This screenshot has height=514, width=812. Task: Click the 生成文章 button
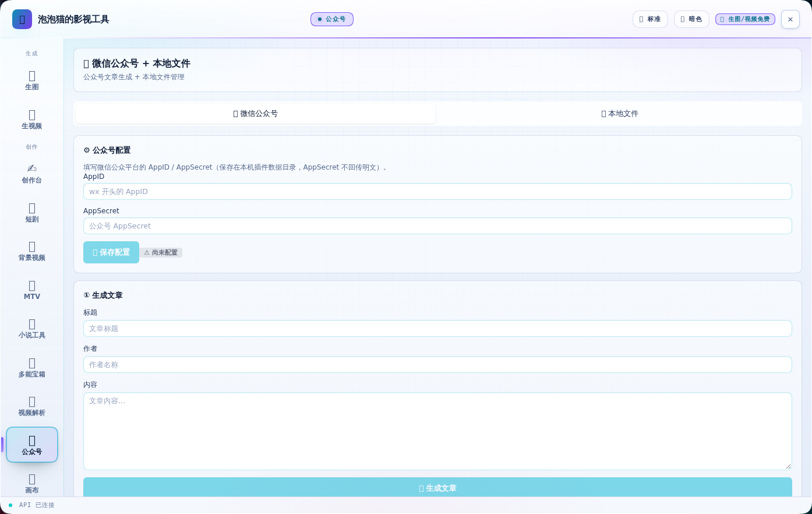click(x=437, y=488)
